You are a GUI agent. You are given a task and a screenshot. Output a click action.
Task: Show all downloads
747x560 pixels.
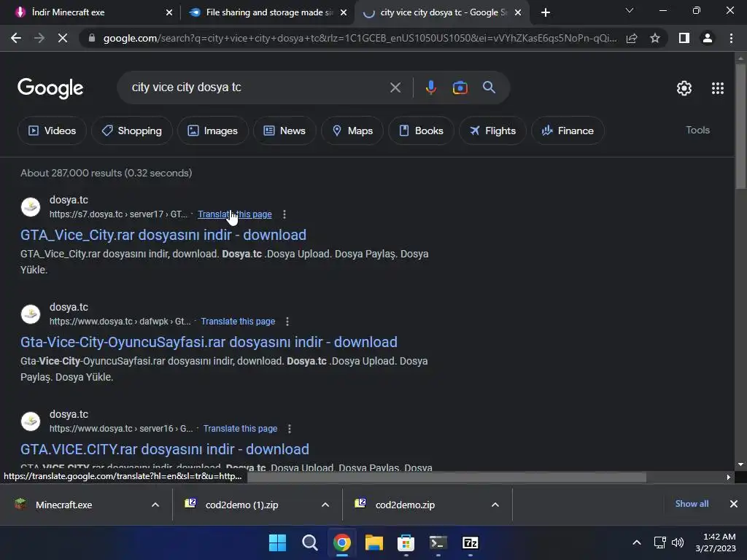pyautogui.click(x=692, y=504)
